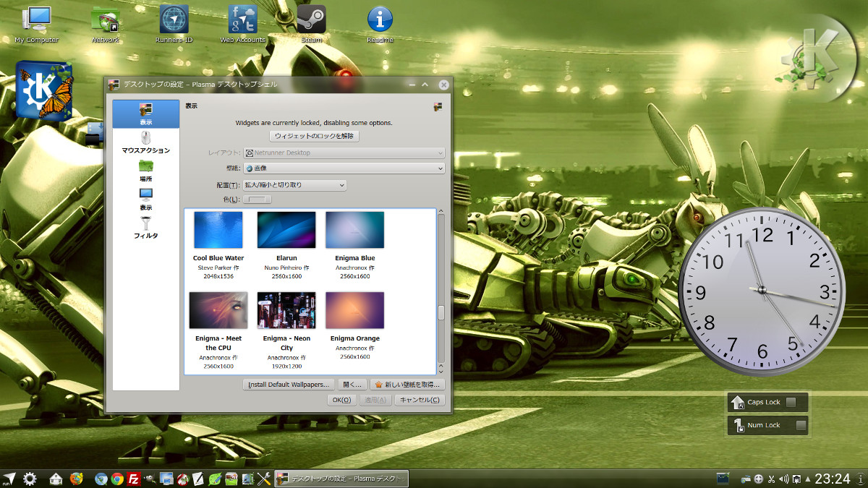The width and height of the screenshot is (868, 488).
Task: Launch FileZilla from the taskbar
Action: pyautogui.click(x=133, y=479)
